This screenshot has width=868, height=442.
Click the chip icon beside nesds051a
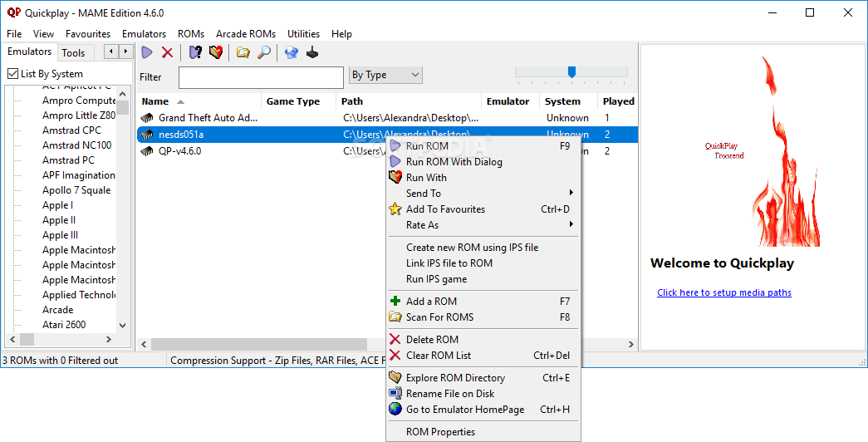click(x=147, y=135)
